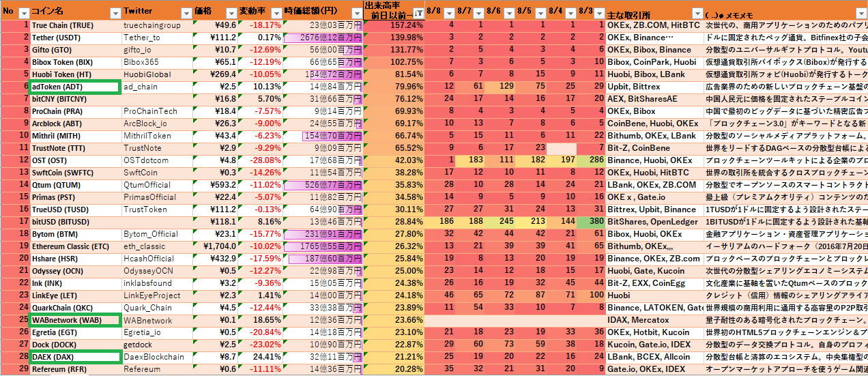868x376 pixels.
Task: Select the DAEX (DAX) coin name cell
Action: (76, 357)
